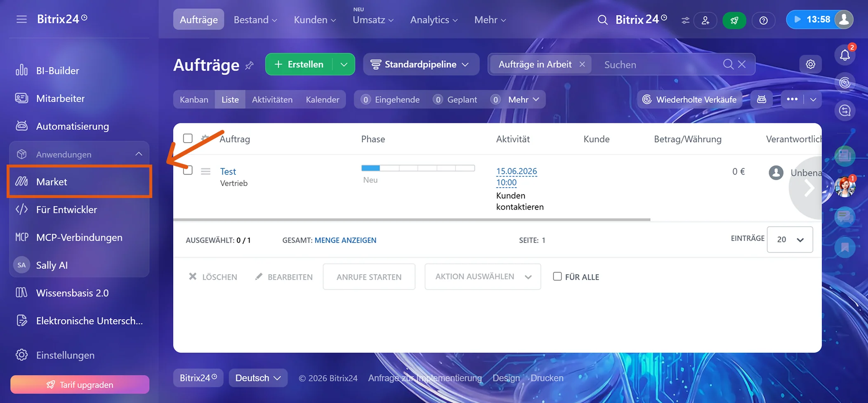Click the magnifier icon in the top bar
868x403 pixels.
602,20
